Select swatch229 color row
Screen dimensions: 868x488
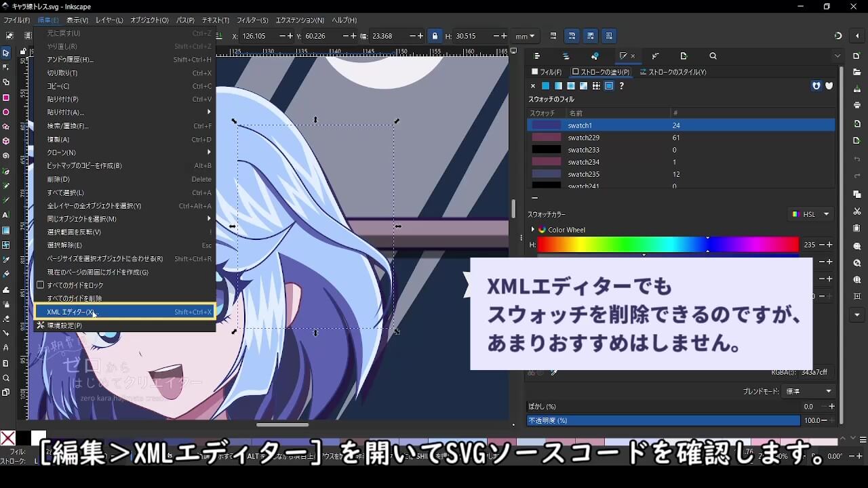click(681, 138)
